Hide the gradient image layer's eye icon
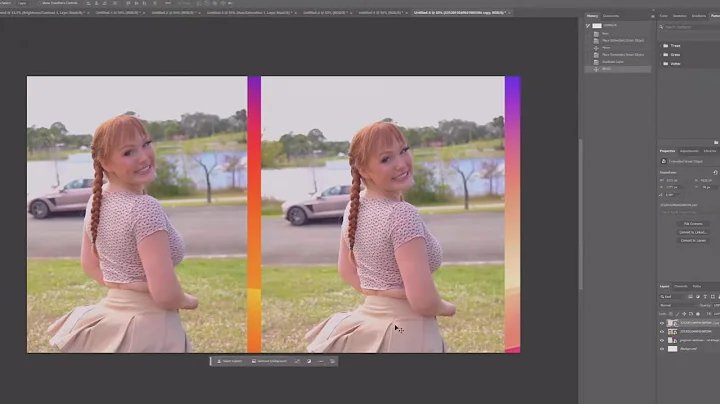Image resolution: width=720 pixels, height=404 pixels. point(662,340)
